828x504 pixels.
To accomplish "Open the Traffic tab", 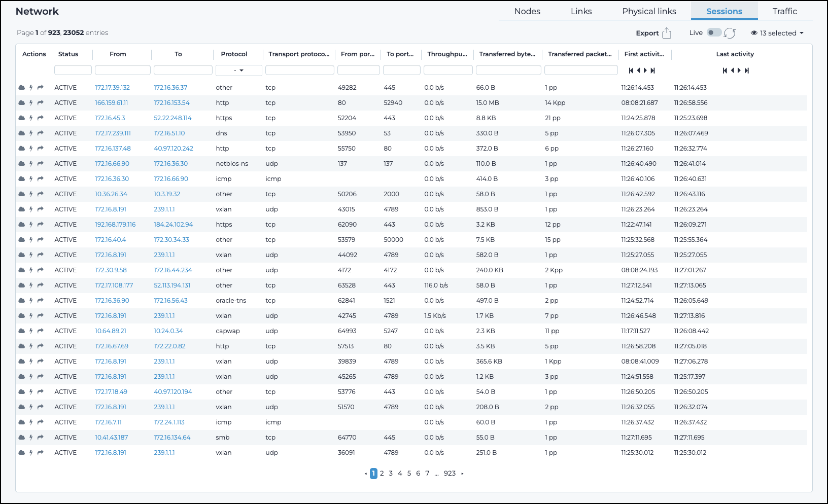I will pyautogui.click(x=784, y=11).
